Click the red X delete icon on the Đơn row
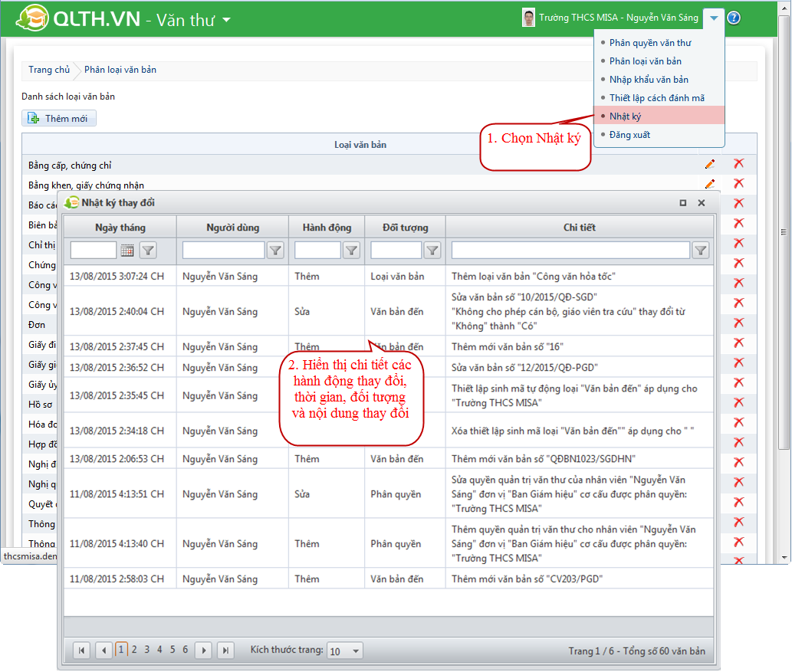Viewport: 792px width, 672px height. [738, 323]
